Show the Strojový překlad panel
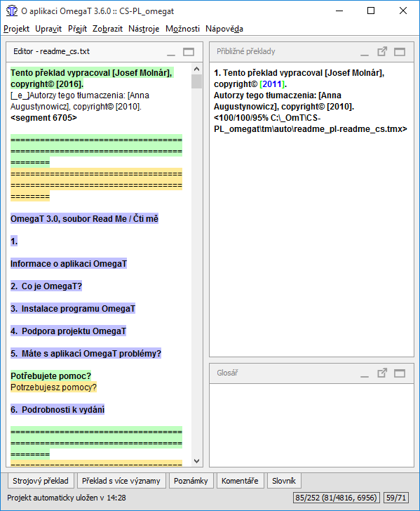This screenshot has width=420, height=511. 41,481
